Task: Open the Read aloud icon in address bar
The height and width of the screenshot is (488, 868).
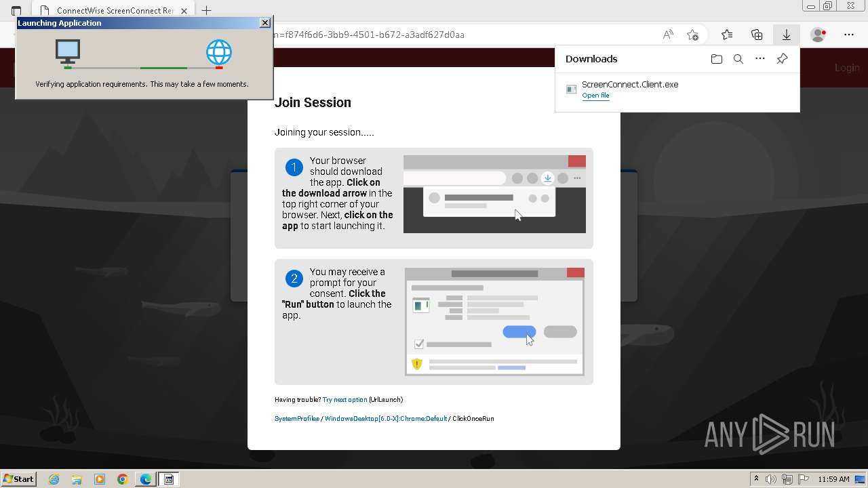Action: pos(668,35)
